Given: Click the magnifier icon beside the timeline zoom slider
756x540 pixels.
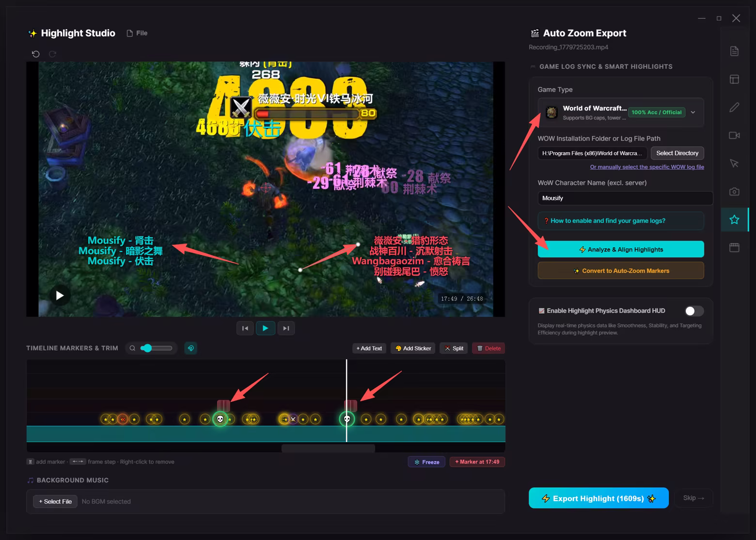Looking at the screenshot, I should point(132,348).
